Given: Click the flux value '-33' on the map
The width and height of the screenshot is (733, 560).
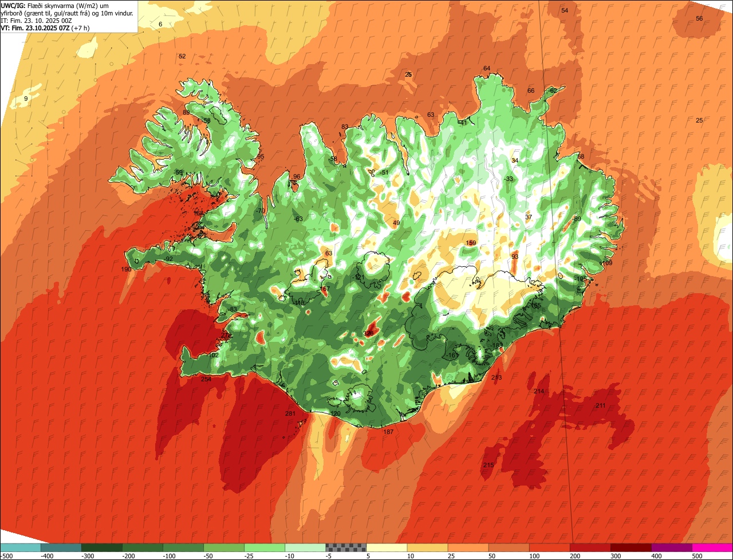Looking at the screenshot, I should click(509, 179).
